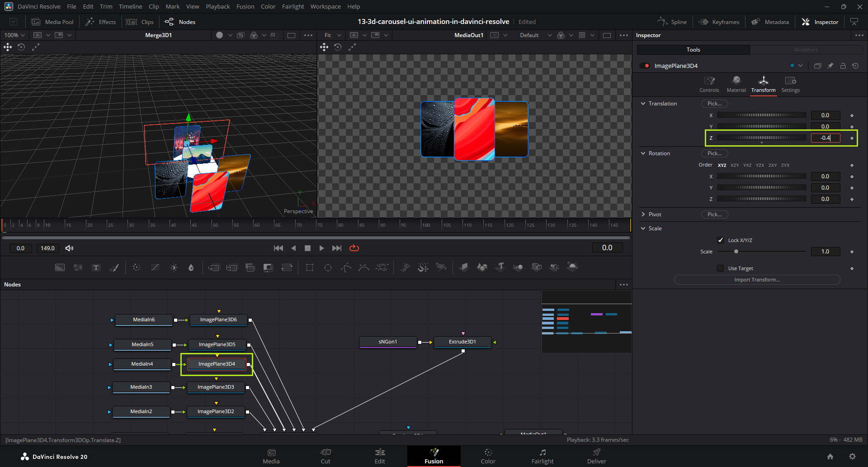Uncheck the Lock X/Y/Z checkbox
Image resolution: width=868 pixels, height=467 pixels.
pyautogui.click(x=721, y=240)
